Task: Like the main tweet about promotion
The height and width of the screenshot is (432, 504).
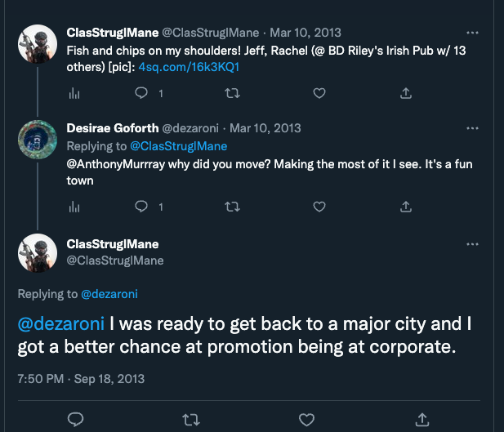Action: [x=307, y=420]
